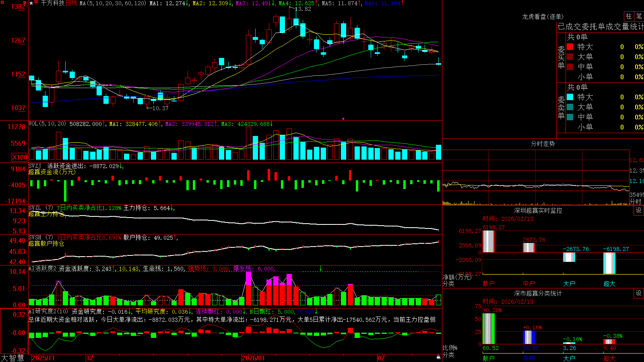Click the lock icon at bottom-right of chart
Viewport: 644px width, 362px height.
coord(438,357)
